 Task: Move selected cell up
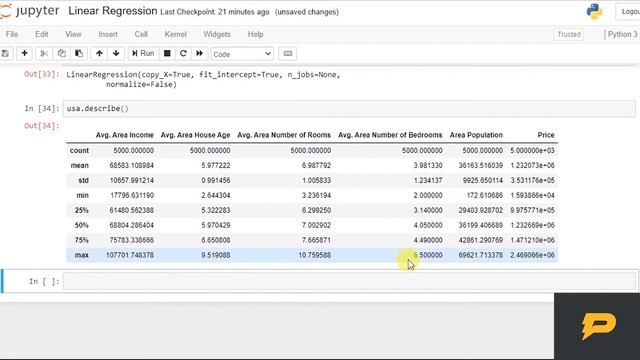[99, 53]
